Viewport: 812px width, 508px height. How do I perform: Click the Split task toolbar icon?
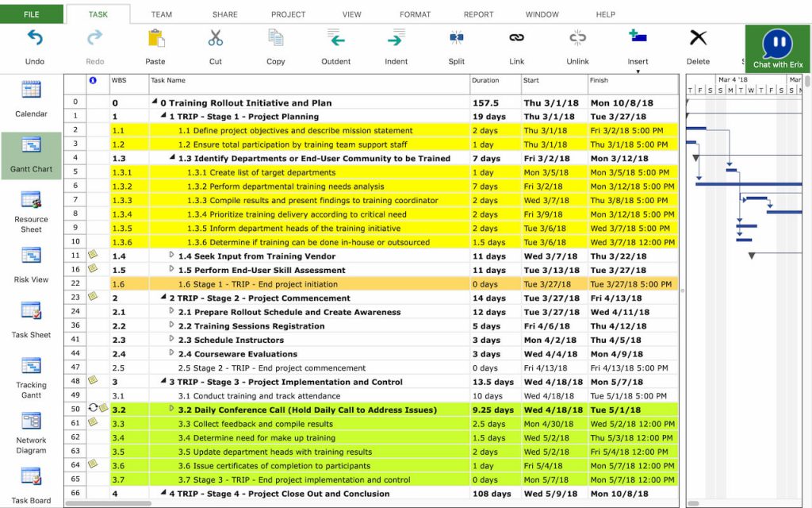point(456,37)
